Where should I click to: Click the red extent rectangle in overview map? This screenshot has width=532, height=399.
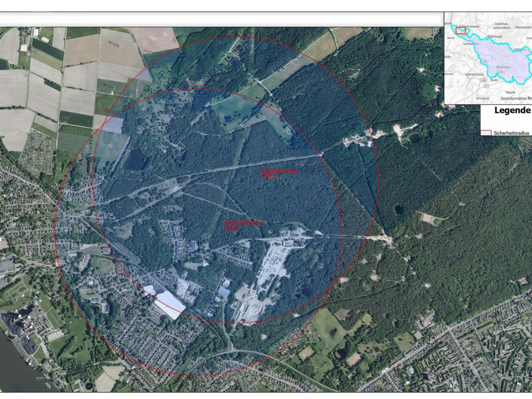click(461, 31)
